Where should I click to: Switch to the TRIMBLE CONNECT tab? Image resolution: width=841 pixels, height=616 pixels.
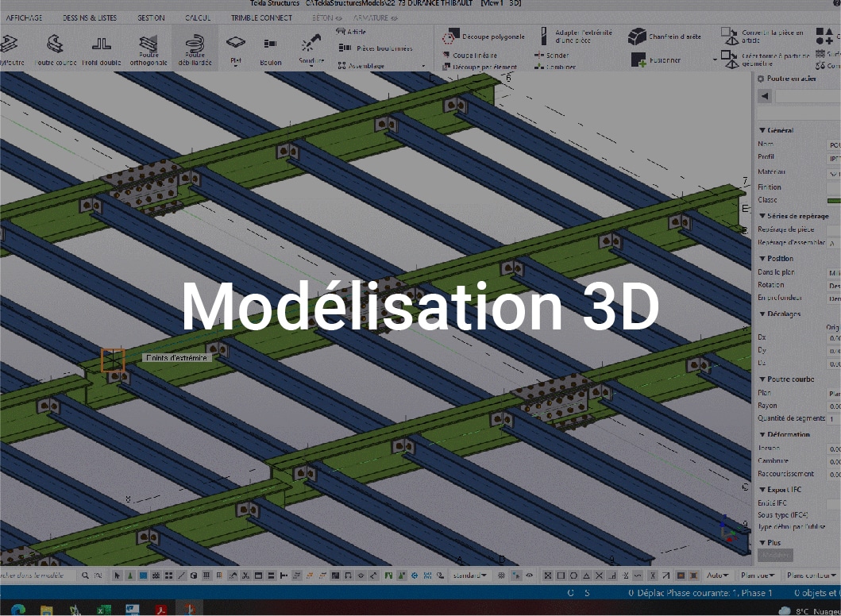tap(261, 17)
